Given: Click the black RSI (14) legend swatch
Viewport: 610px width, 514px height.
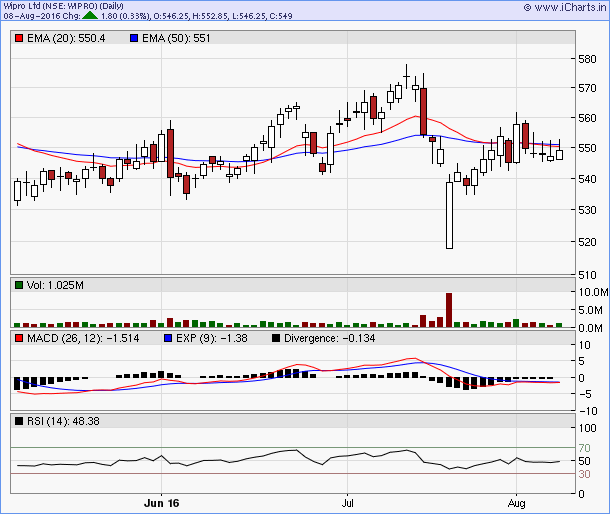Looking at the screenshot, I should (19, 421).
